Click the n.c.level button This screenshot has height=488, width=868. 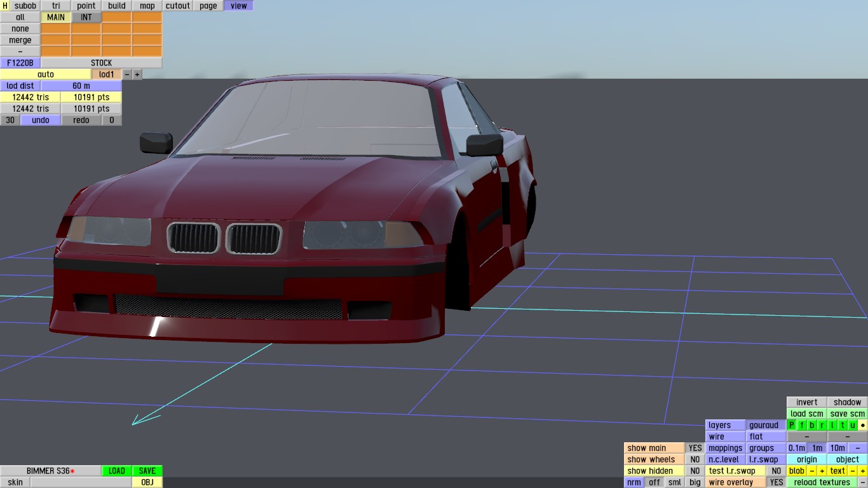click(726, 459)
